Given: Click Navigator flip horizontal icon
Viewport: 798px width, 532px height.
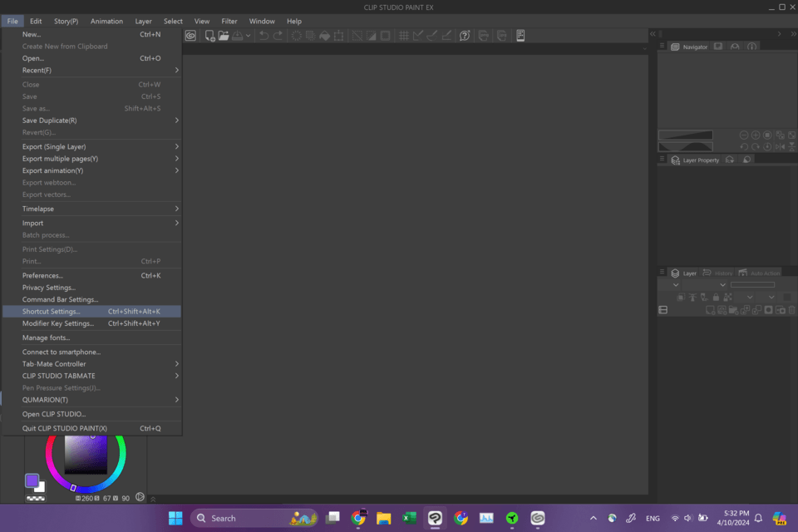Looking at the screenshot, I should (780, 146).
